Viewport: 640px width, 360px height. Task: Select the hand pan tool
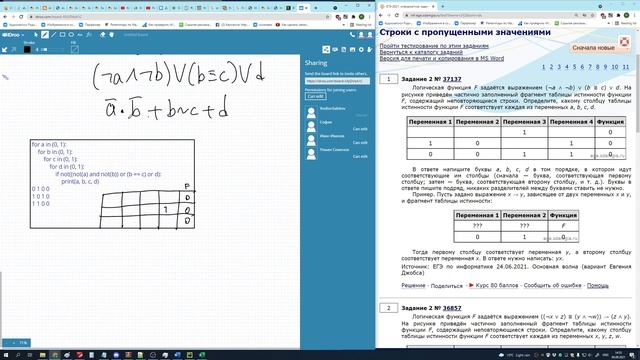(111, 35)
